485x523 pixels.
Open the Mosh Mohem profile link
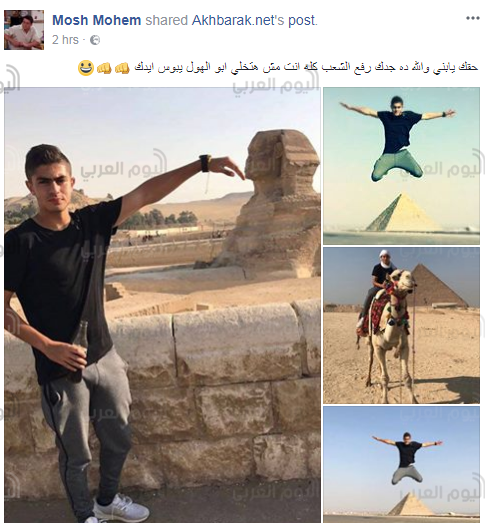pos(97,20)
